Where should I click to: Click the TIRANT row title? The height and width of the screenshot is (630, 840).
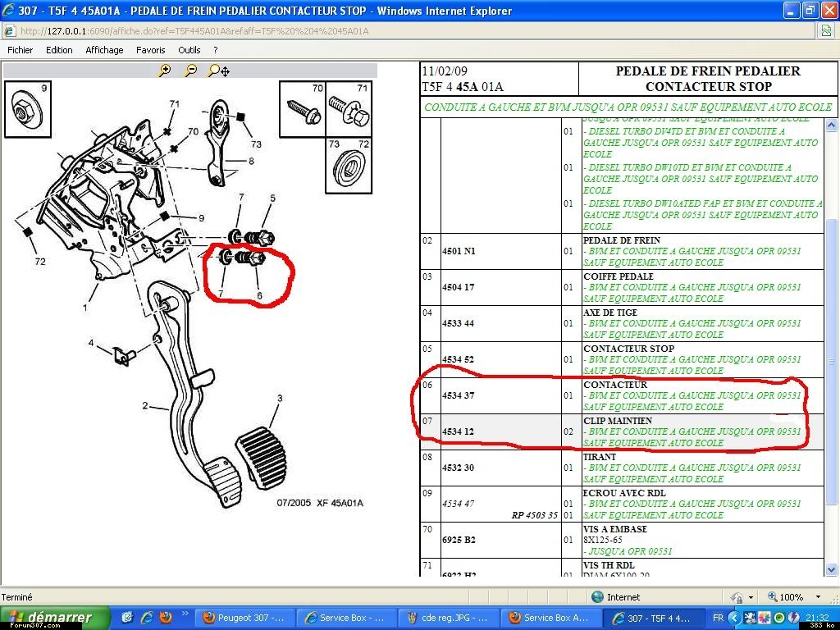[x=600, y=457]
